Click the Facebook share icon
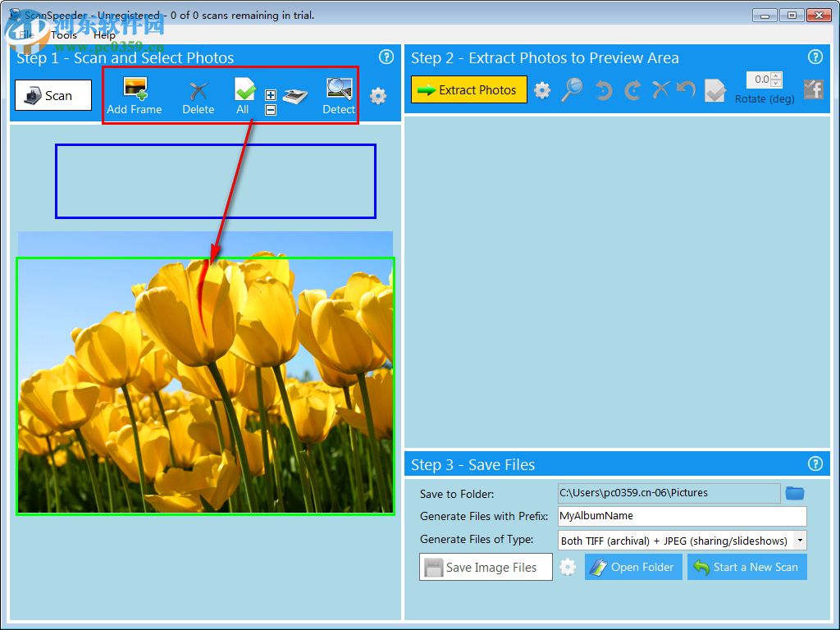Screen dimensions: 840x630 click(813, 89)
